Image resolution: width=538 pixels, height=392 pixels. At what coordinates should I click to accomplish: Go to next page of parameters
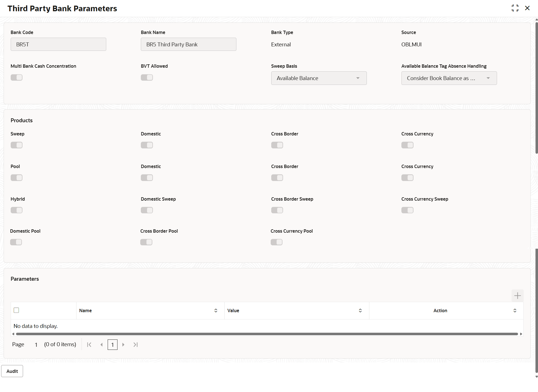click(123, 345)
